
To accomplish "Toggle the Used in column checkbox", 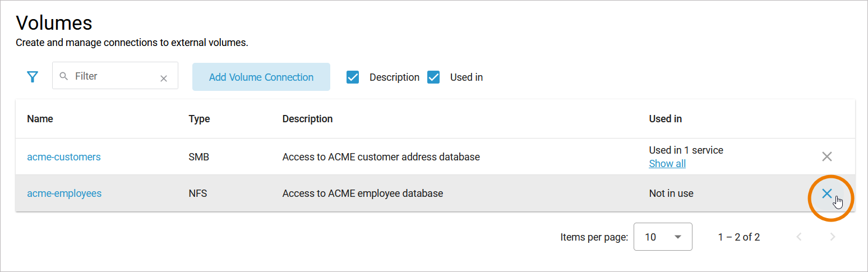I will [433, 77].
